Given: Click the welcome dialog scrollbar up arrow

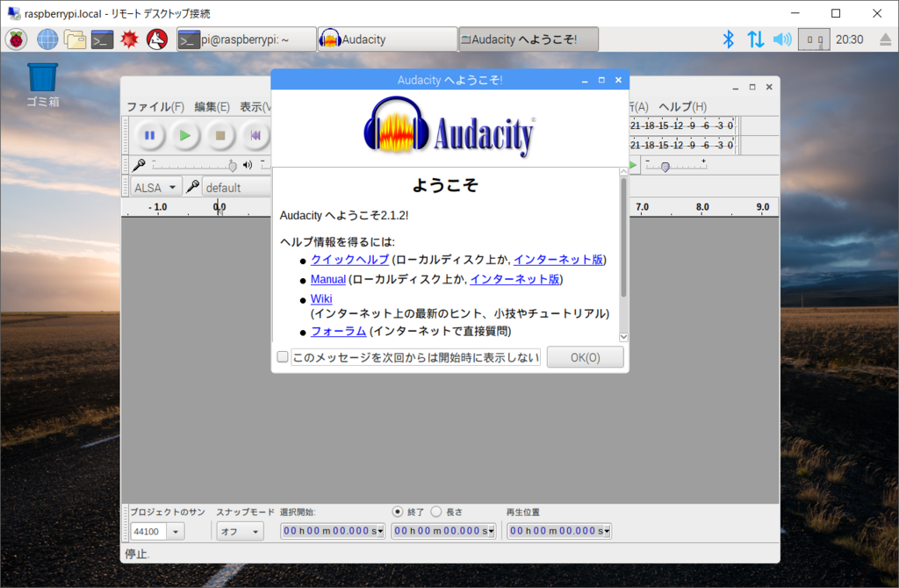Looking at the screenshot, I should (x=624, y=171).
